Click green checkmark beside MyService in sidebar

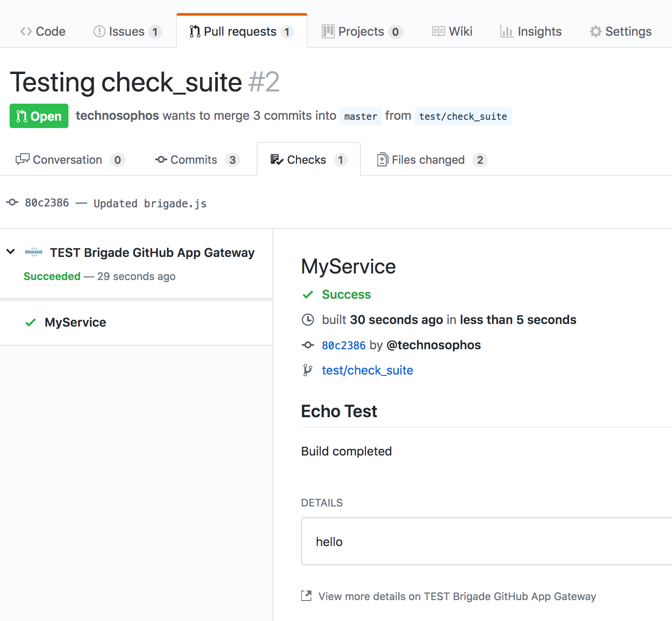click(31, 322)
